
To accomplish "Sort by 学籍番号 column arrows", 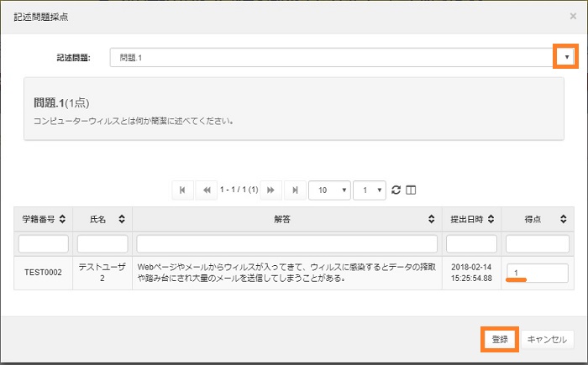I will pyautogui.click(x=63, y=219).
